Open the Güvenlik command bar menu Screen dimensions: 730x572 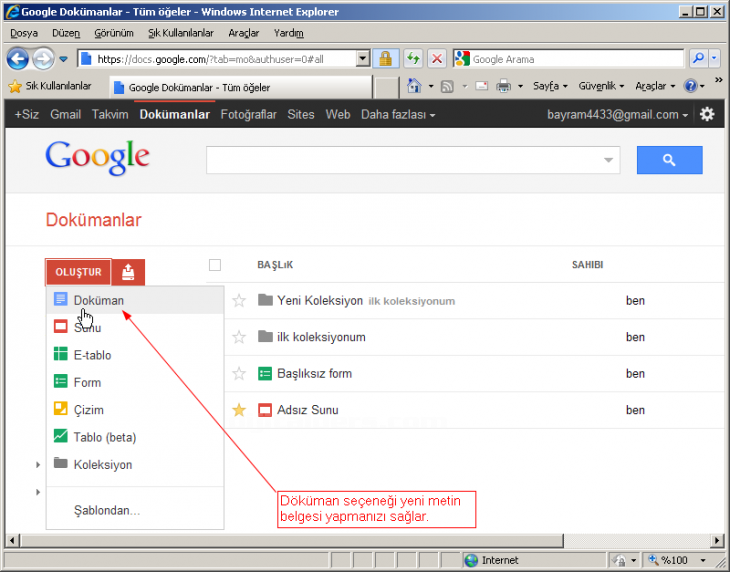[601, 86]
